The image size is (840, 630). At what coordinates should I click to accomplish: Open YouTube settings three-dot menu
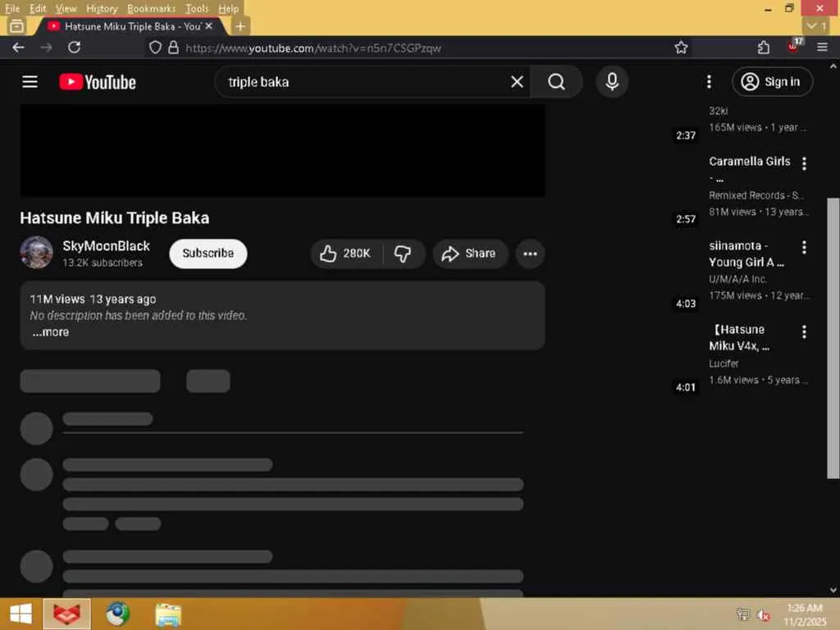click(x=709, y=82)
